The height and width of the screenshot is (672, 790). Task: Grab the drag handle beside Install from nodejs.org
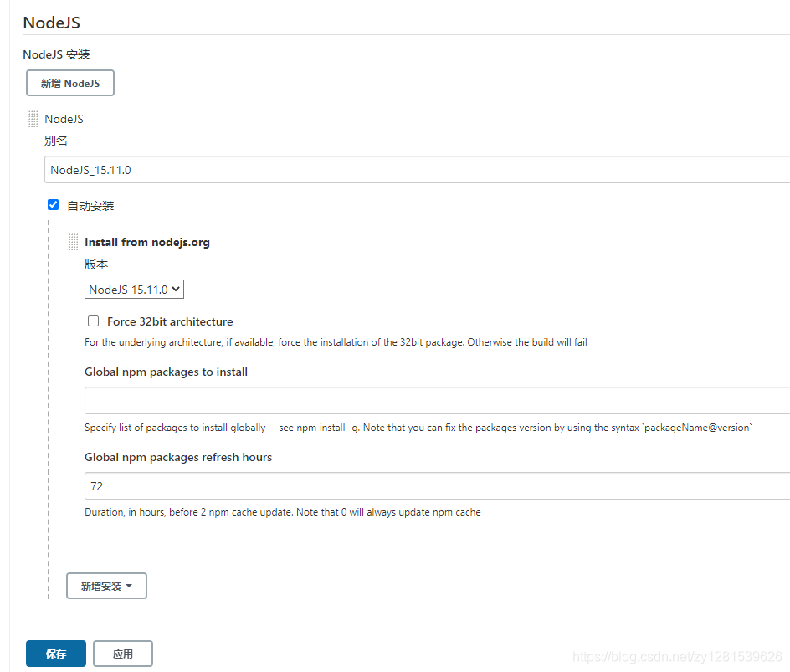pos(73,242)
